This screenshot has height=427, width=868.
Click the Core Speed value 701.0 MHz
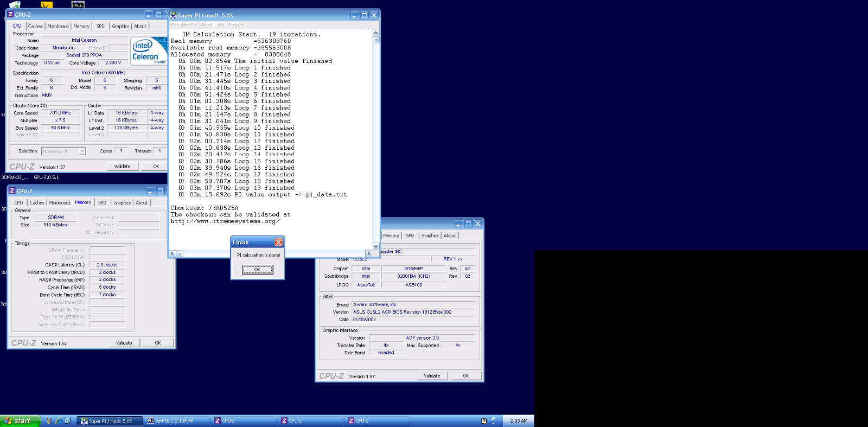(60, 113)
